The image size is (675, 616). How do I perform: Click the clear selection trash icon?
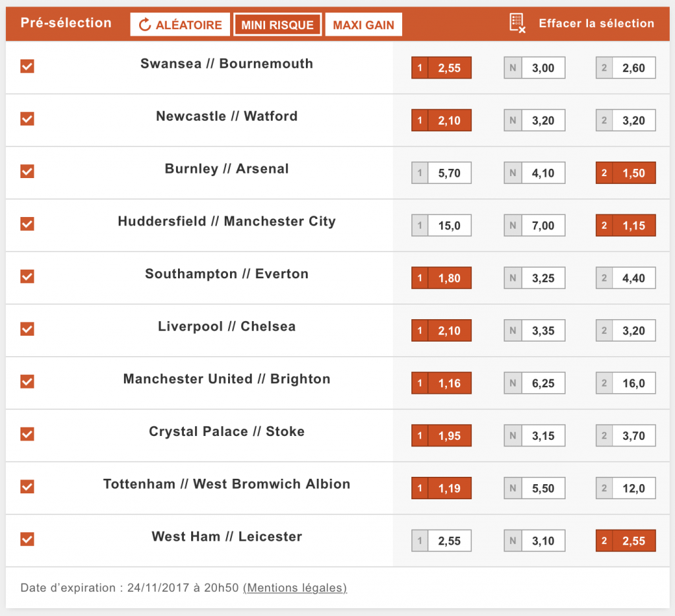[517, 23]
